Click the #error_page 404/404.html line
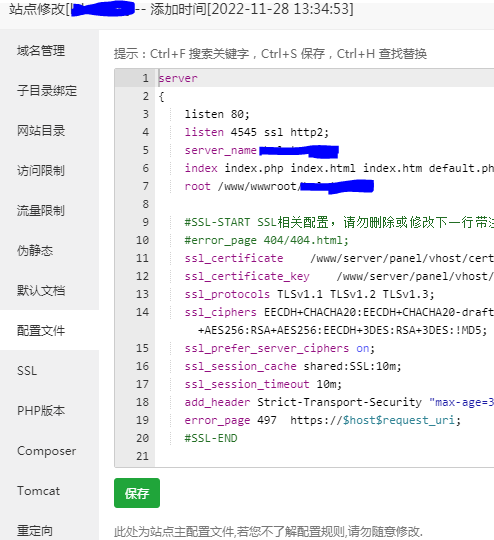Screen dimensions: 494x540 pyautogui.click(x=267, y=240)
